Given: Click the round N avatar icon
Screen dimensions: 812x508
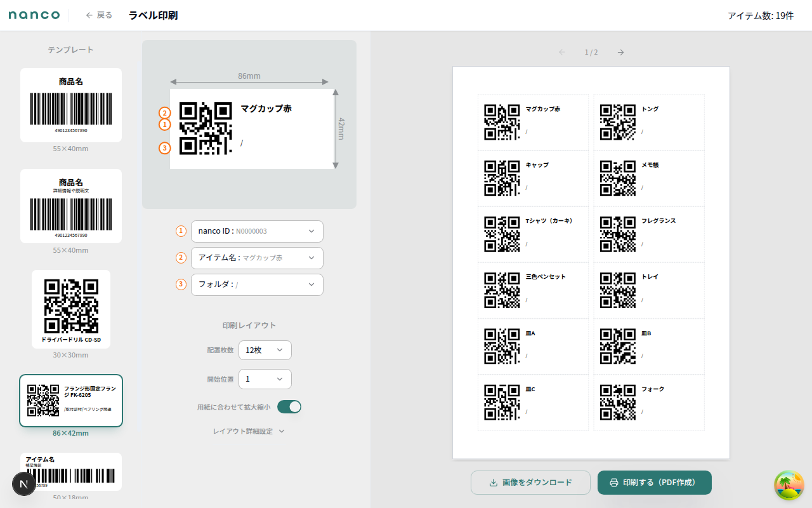Looking at the screenshot, I should click(x=24, y=484).
